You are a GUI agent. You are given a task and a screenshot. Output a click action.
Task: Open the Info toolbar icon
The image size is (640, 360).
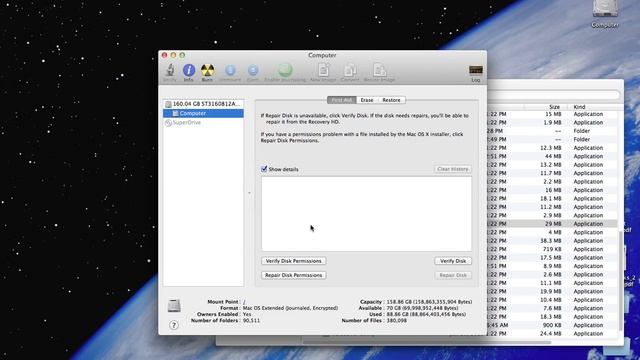pyautogui.click(x=189, y=70)
